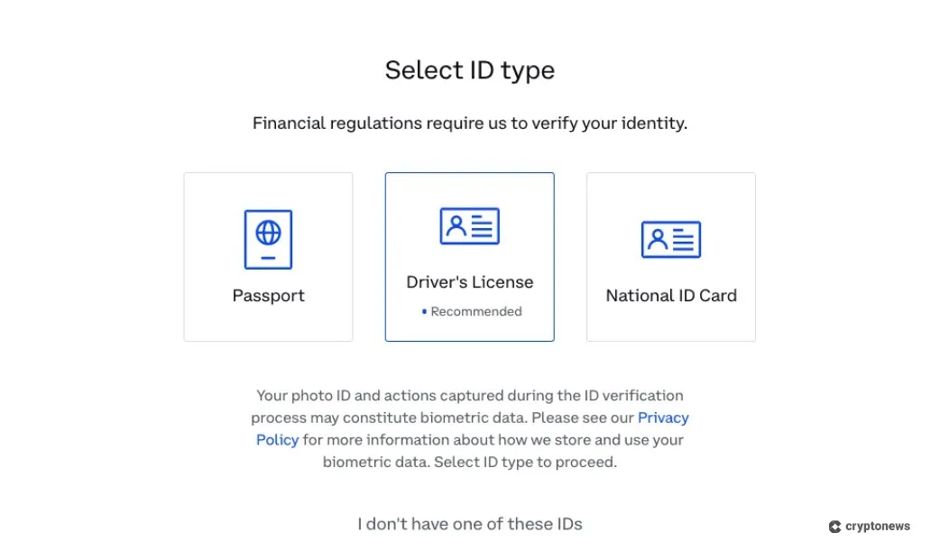Click the Recommended label under Driver's License
This screenshot has width=940, height=560.
click(475, 311)
